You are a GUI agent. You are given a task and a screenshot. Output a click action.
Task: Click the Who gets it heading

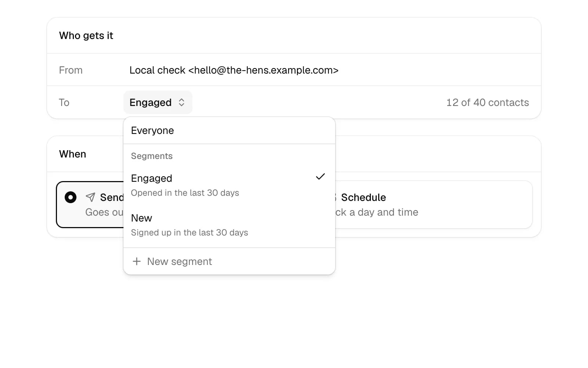tap(86, 35)
